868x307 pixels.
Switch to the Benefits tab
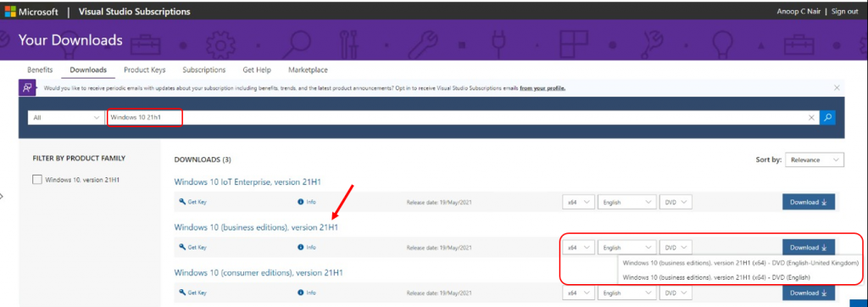40,70
